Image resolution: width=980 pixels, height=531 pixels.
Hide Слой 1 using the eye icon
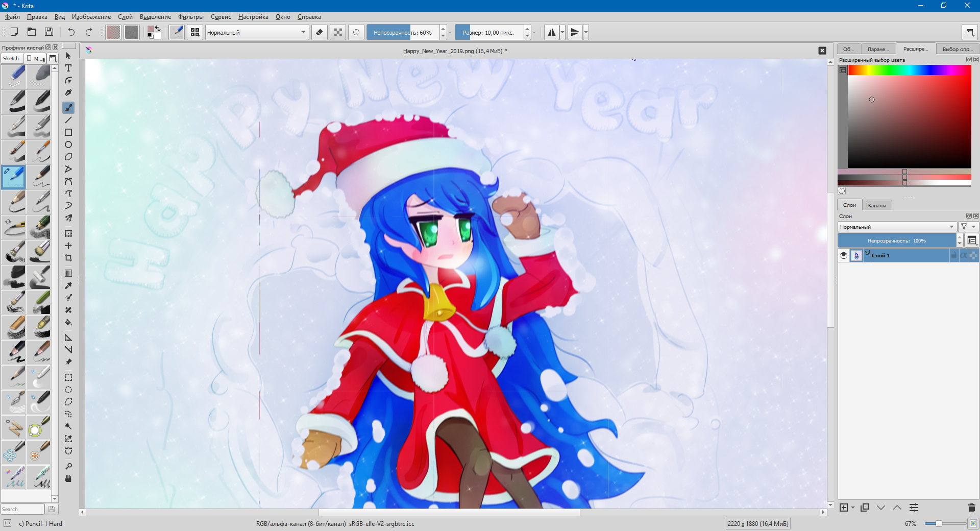click(x=844, y=255)
